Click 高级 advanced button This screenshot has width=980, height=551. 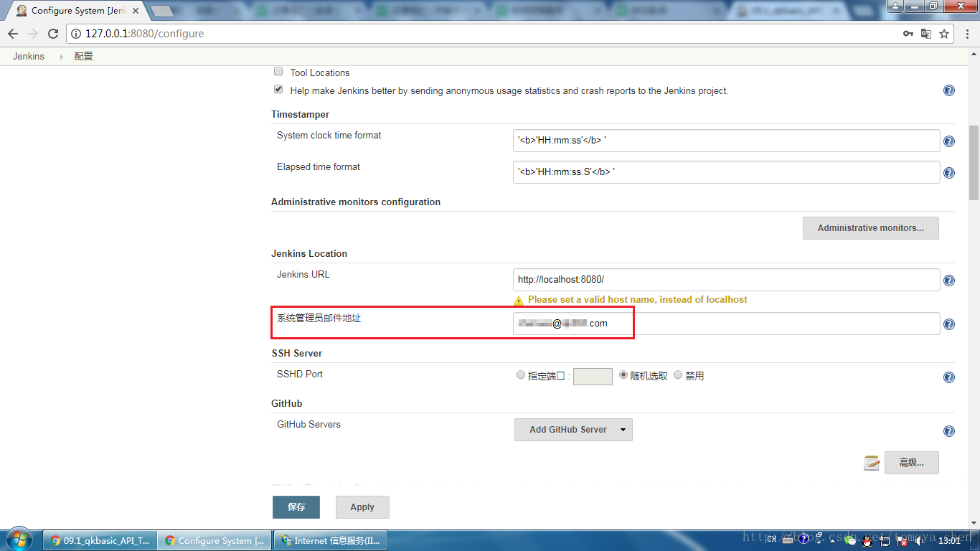coord(912,463)
